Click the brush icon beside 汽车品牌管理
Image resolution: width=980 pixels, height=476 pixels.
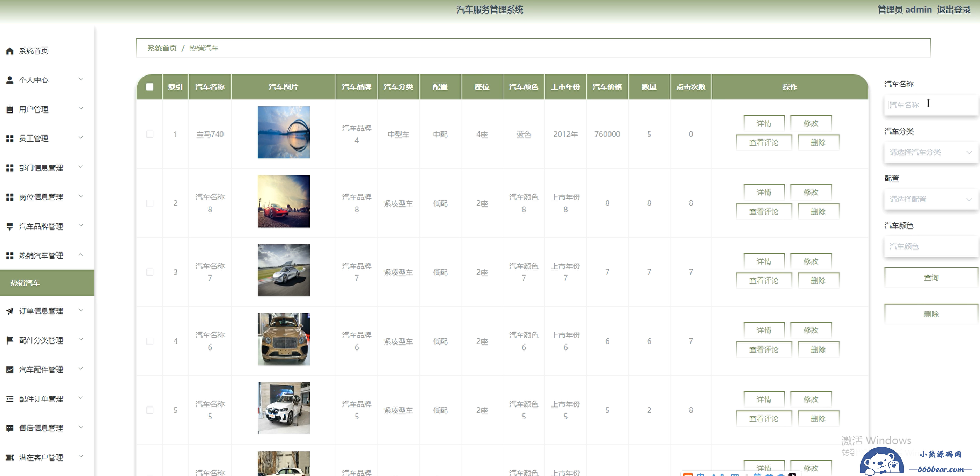pyautogui.click(x=10, y=226)
